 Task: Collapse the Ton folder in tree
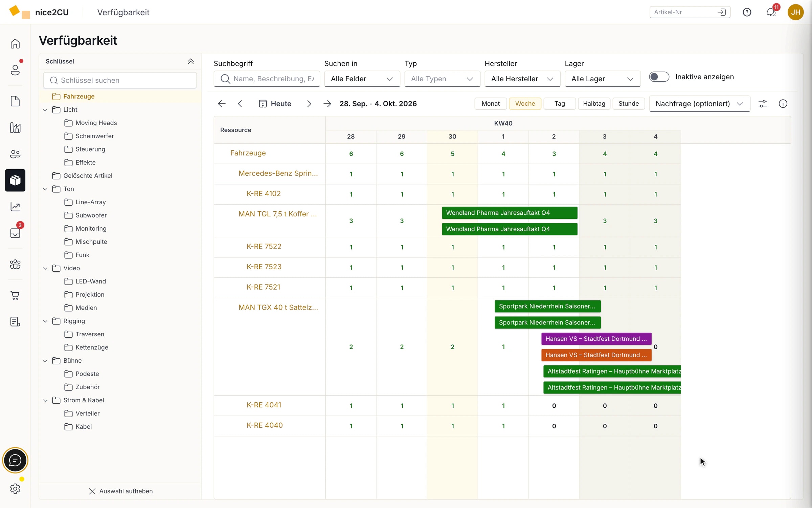[x=45, y=189]
